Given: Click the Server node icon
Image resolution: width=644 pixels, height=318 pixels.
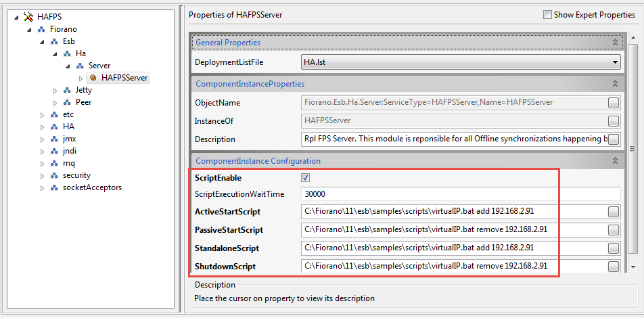Looking at the screenshot, I should [80, 66].
